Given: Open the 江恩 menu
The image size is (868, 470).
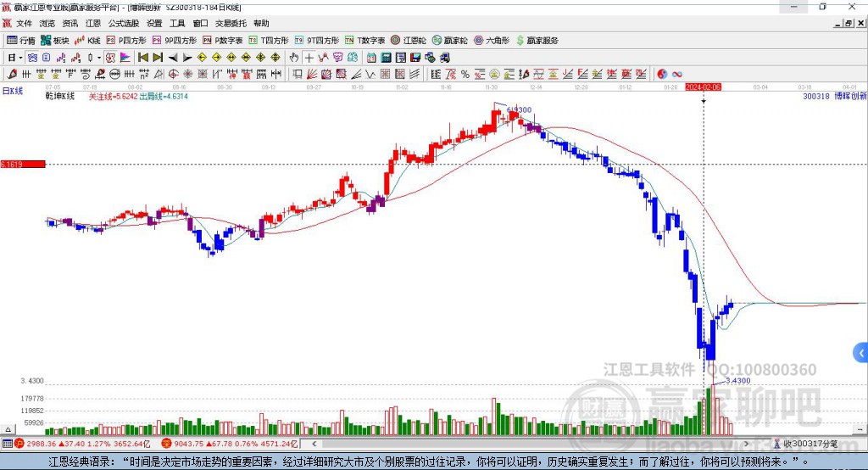Looking at the screenshot, I should pyautogui.click(x=93, y=23).
